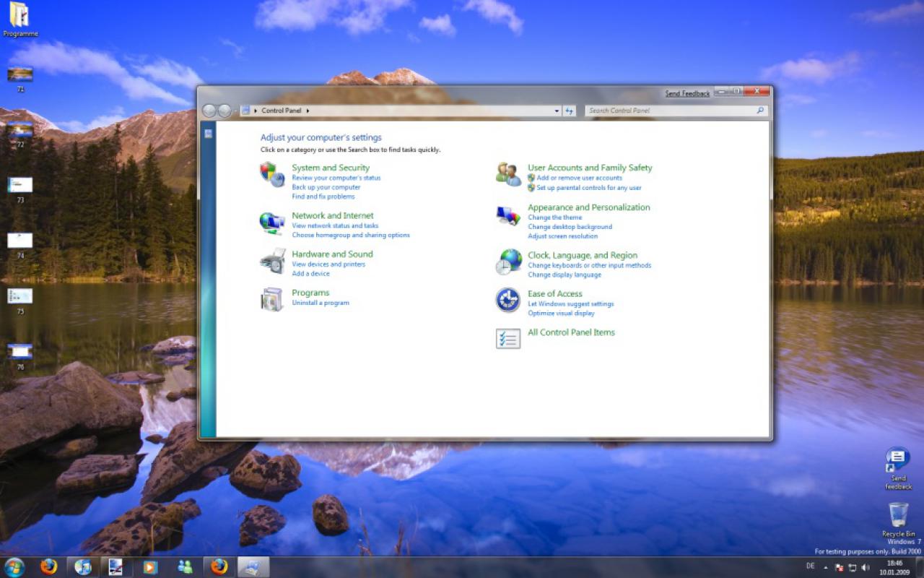Open desktop thumbnail labeled 73
Image resolution: width=924 pixels, height=578 pixels.
coord(19,189)
